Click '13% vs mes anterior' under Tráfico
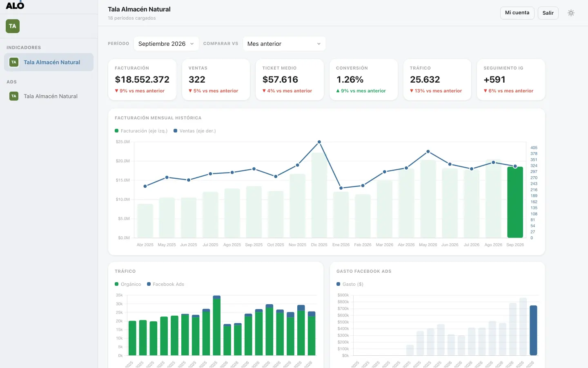 point(436,91)
